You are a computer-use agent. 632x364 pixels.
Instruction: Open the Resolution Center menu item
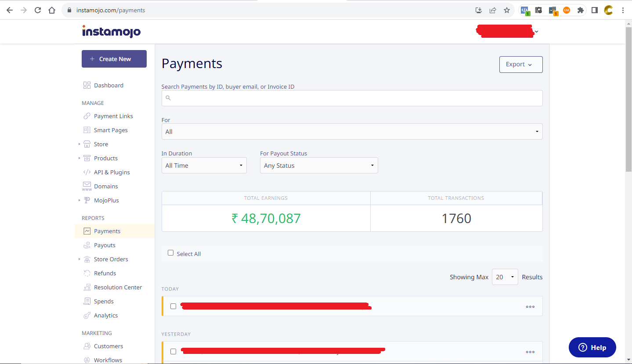coord(118,287)
